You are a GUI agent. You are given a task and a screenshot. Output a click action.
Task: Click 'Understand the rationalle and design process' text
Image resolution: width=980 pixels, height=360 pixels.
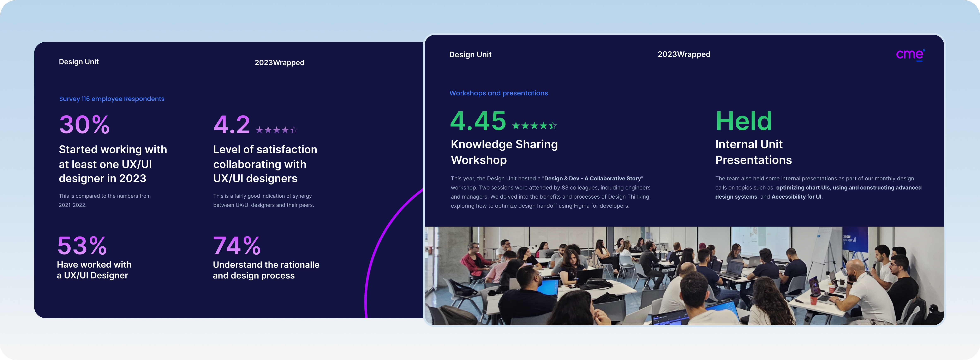(266, 270)
